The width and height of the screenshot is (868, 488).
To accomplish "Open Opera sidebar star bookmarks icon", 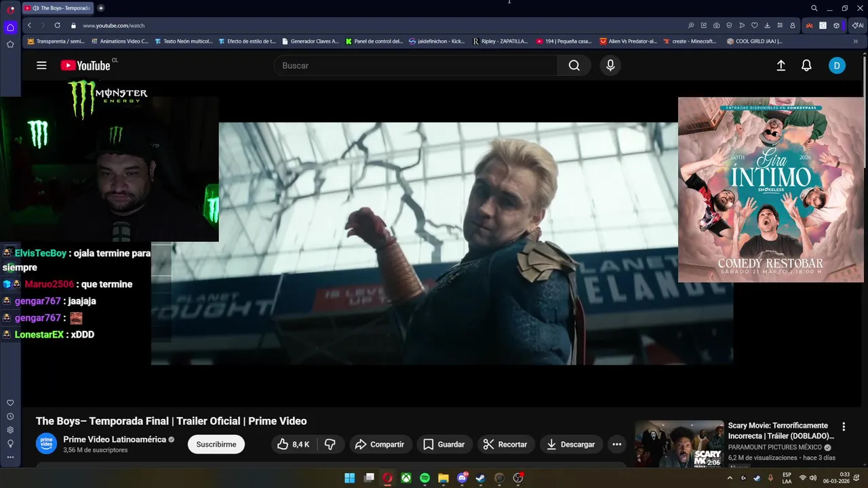I will tap(10, 44).
